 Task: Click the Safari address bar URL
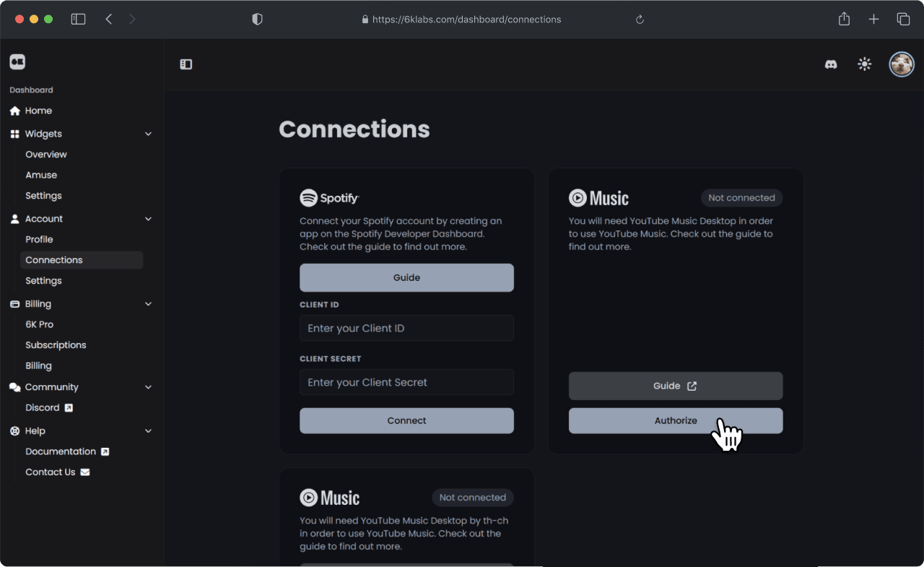tap(466, 20)
